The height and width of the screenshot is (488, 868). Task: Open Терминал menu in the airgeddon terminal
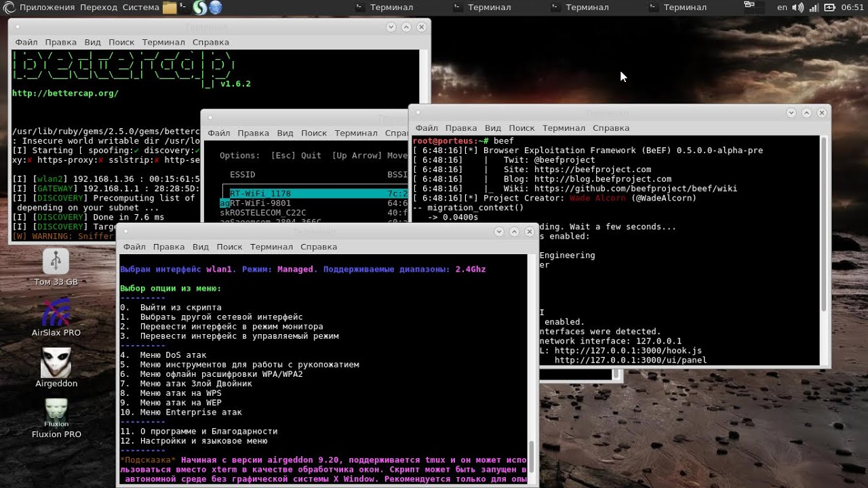coord(271,247)
